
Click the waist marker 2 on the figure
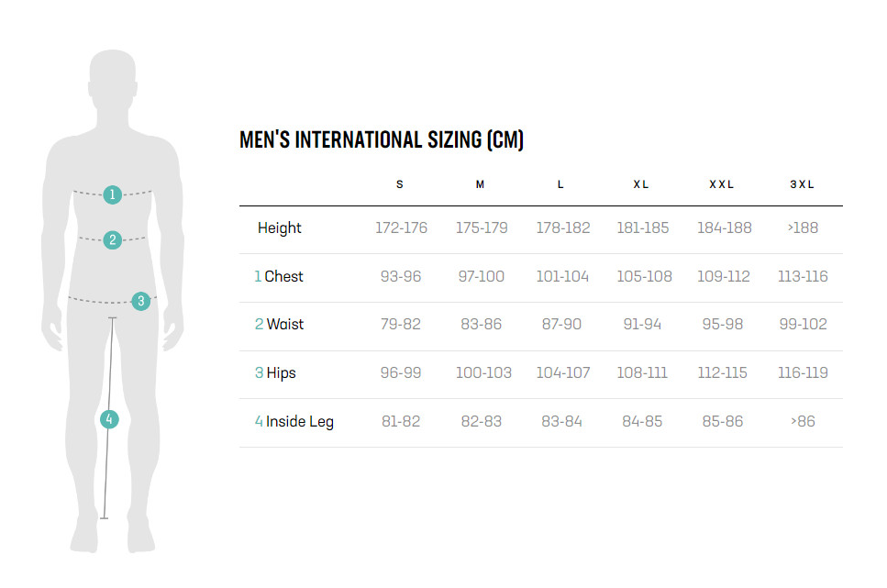112,240
